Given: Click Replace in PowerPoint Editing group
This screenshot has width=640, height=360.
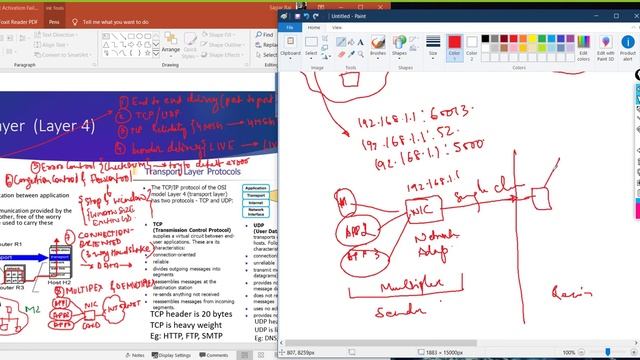Looking at the screenshot, I should (266, 45).
